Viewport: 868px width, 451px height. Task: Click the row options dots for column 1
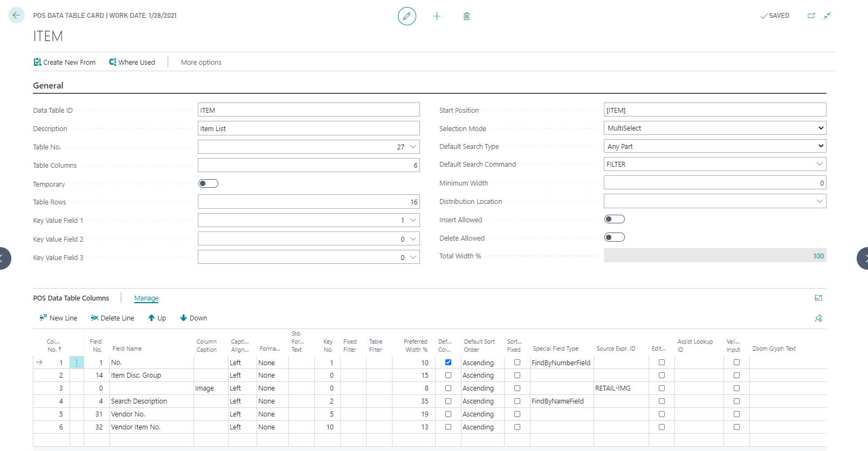[77, 363]
